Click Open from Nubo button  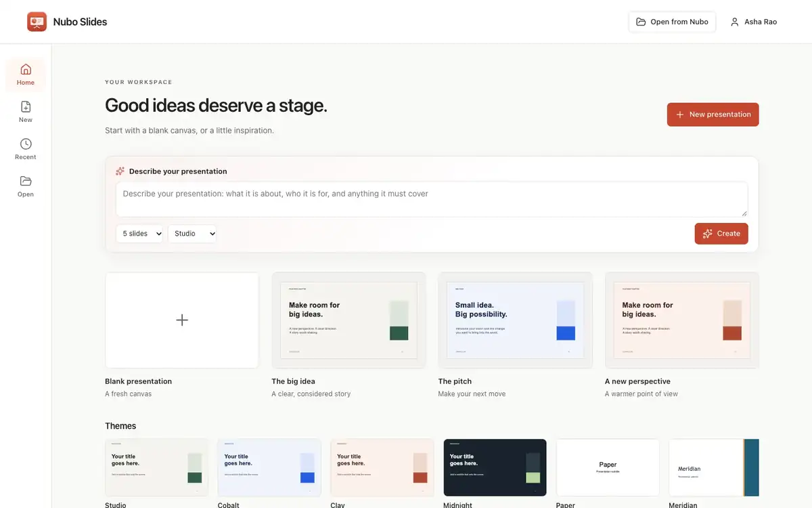click(x=672, y=22)
